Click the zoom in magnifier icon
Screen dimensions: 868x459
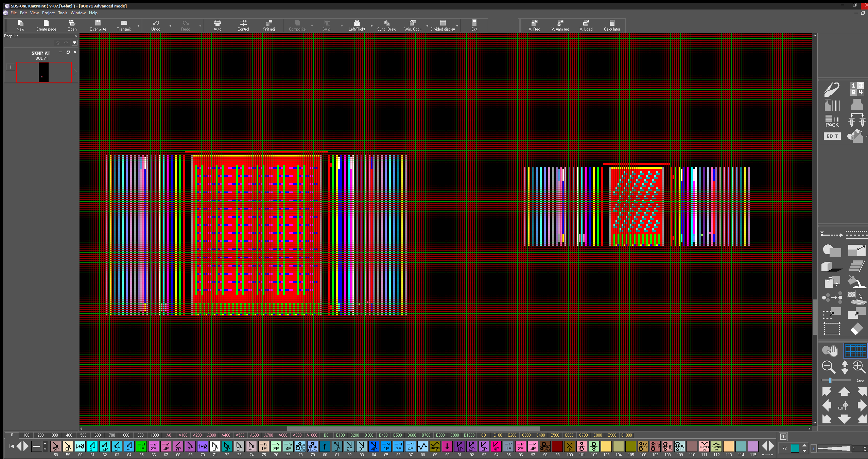click(x=859, y=367)
